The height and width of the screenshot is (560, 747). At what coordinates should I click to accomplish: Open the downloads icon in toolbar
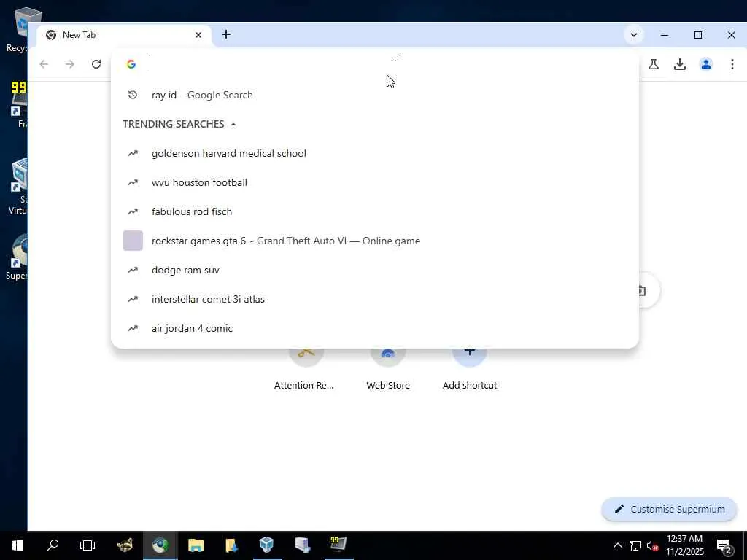click(x=680, y=64)
